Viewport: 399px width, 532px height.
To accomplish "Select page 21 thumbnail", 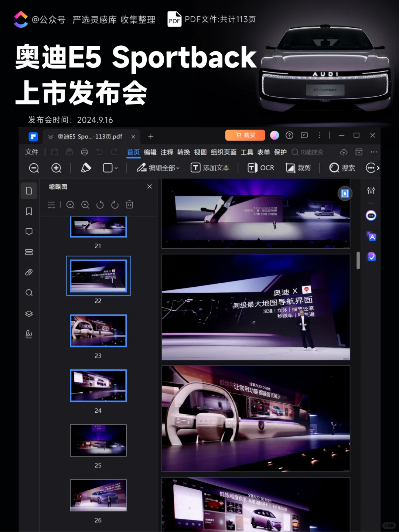I will coord(98,227).
